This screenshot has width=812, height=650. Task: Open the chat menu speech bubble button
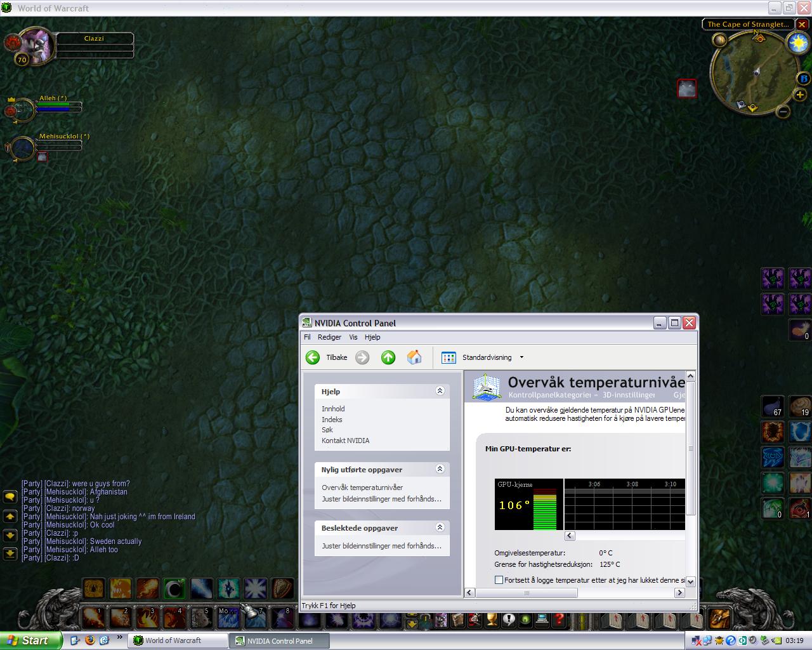[10, 496]
